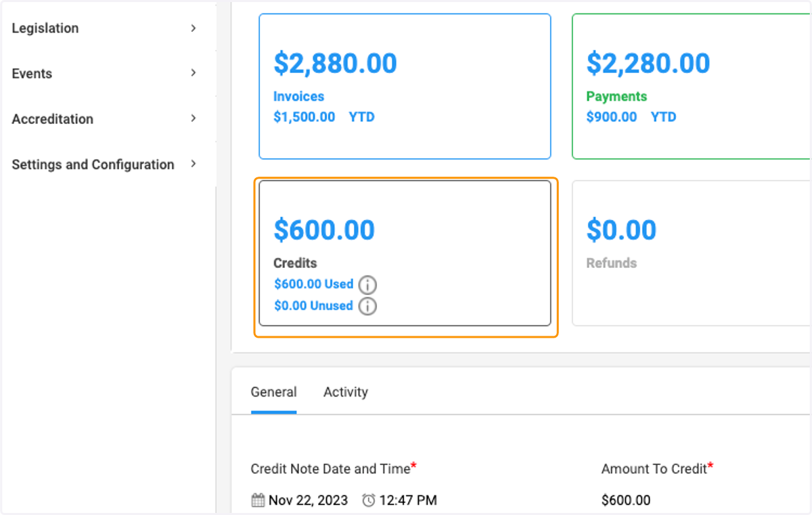Select the $2,280.00 payments total
812x515 pixels.
pos(648,63)
